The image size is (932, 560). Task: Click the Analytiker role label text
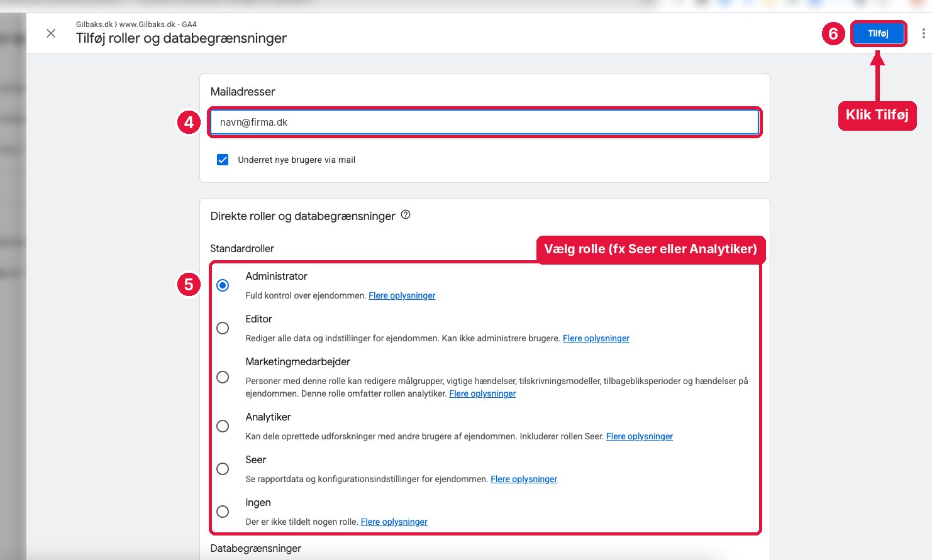[x=269, y=417]
